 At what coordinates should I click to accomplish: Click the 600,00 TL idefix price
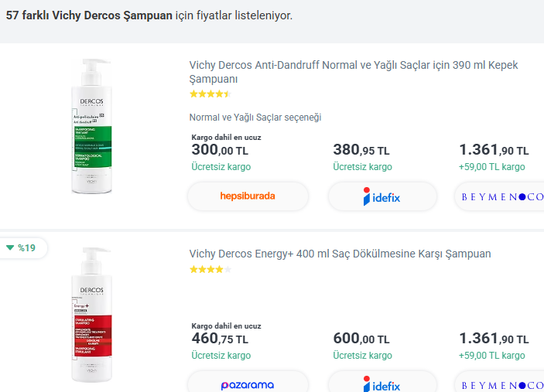pos(361,339)
